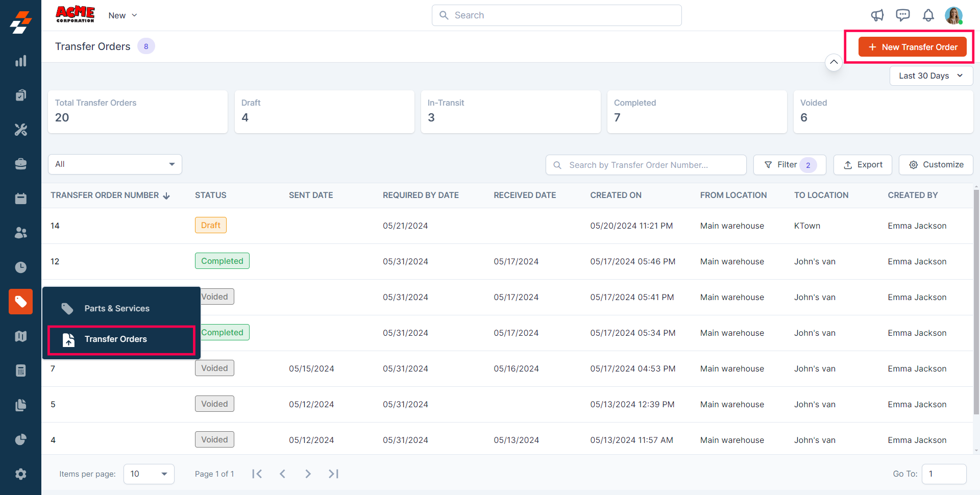Click the user profile avatar
Image resolution: width=980 pixels, height=495 pixels.
point(953,15)
